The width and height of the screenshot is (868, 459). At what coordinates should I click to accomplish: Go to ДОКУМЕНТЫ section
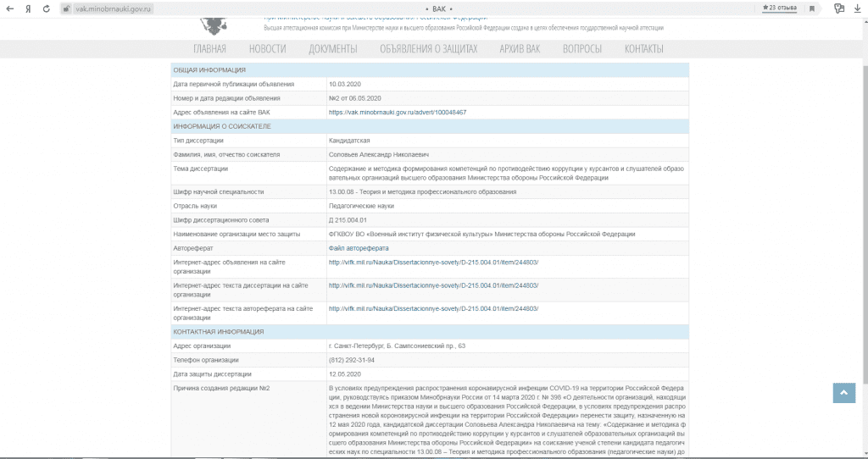click(x=332, y=49)
